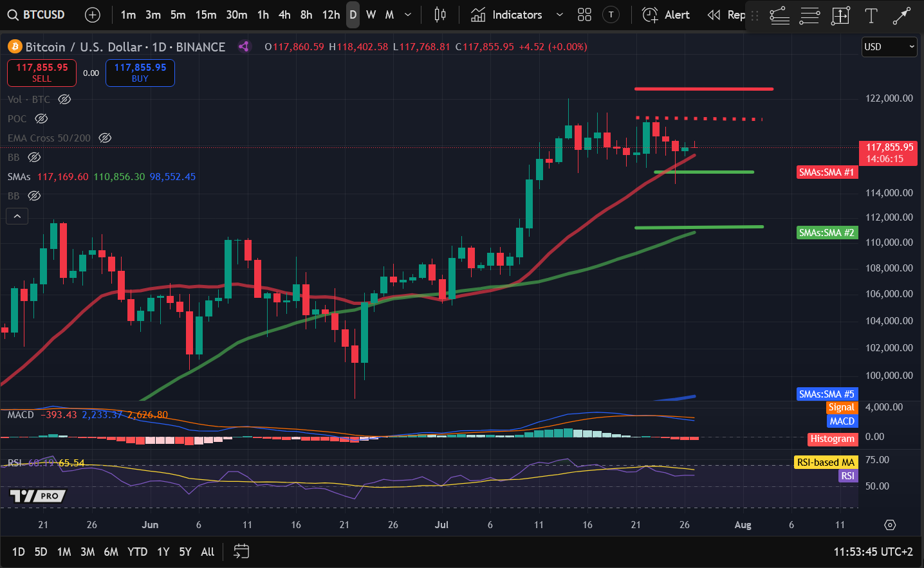Viewport: 924px width, 568px height.
Task: Click the Bitcoin / U.S. Dollar title
Action: [84, 46]
